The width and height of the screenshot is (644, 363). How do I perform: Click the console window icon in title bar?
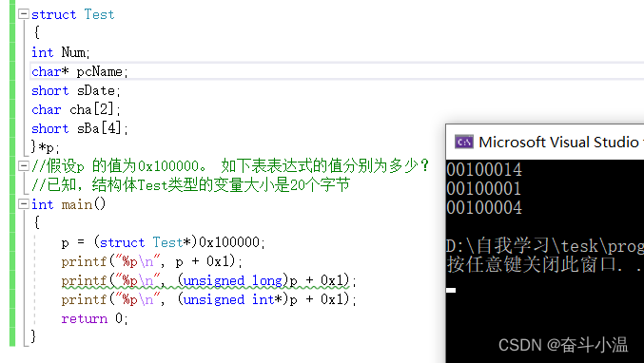[x=464, y=142]
